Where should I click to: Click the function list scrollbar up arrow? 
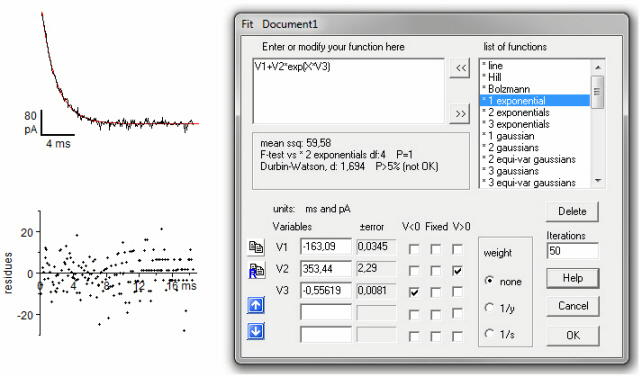[x=597, y=67]
